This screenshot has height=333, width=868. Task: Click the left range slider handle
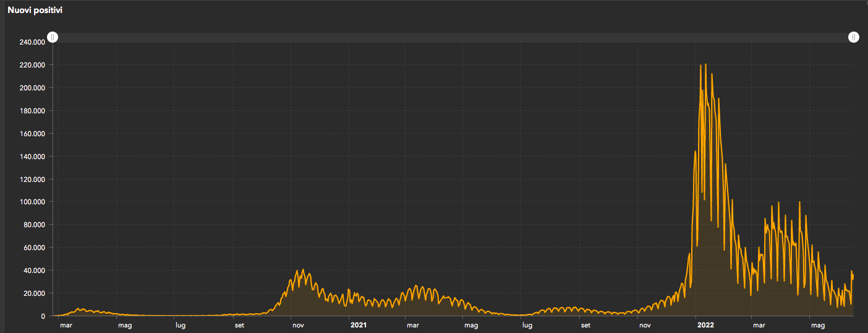click(x=53, y=38)
